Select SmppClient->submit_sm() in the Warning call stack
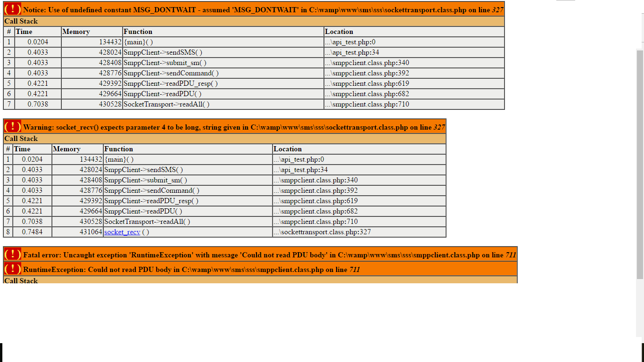The image size is (644, 362). coord(146,180)
